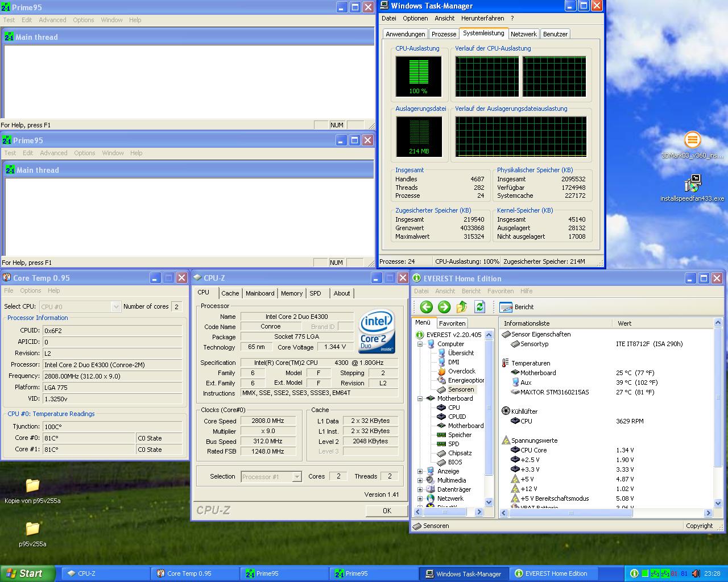Open the Cache tab in CPU-Z
Image resolution: width=728 pixels, height=582 pixels.
click(230, 293)
